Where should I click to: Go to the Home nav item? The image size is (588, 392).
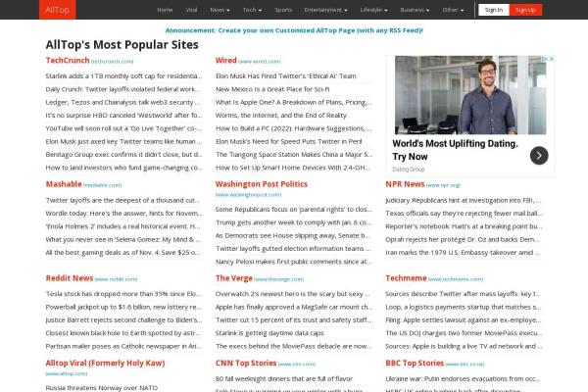point(165,10)
